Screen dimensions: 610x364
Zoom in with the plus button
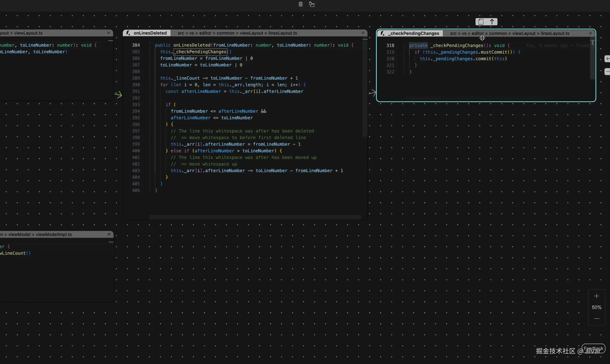[597, 296]
